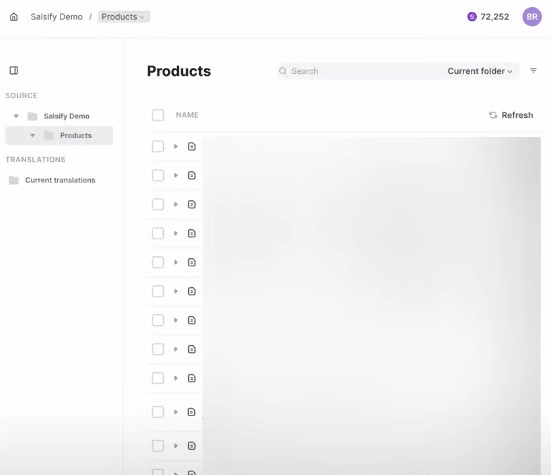Go to Salsify Demo breadcrumb link

pos(56,17)
